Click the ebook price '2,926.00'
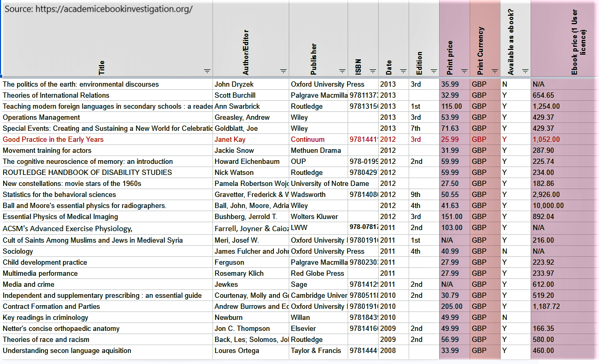Viewport: 599px width, 364px height. 546,194
